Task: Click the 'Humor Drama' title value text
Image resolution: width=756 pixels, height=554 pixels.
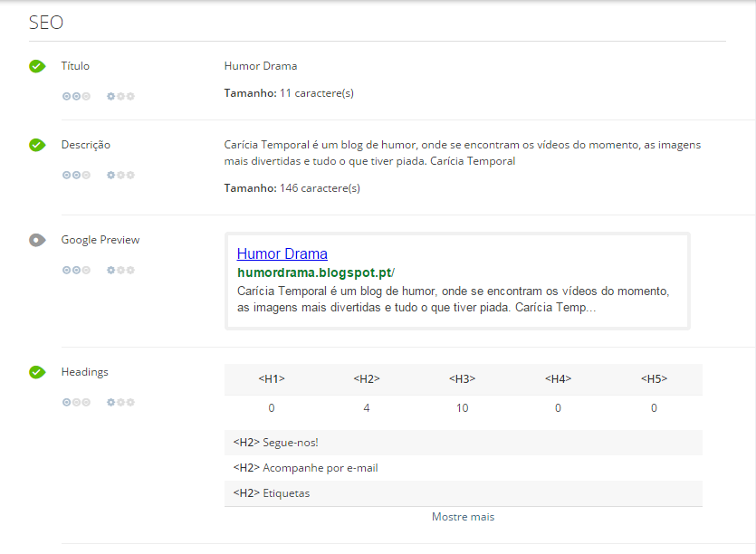Action: pyautogui.click(x=261, y=65)
